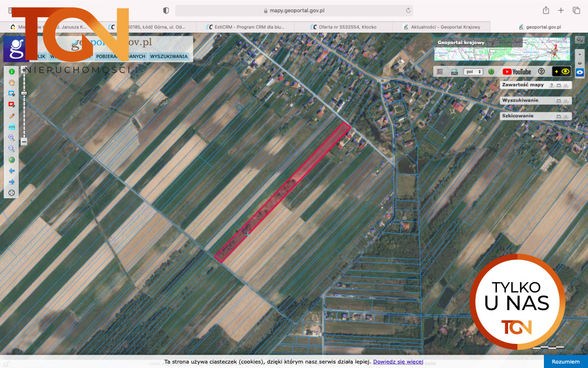Expand the Wyszukiwanie panel
Viewport: 588px width, 368px height.
(x=559, y=101)
